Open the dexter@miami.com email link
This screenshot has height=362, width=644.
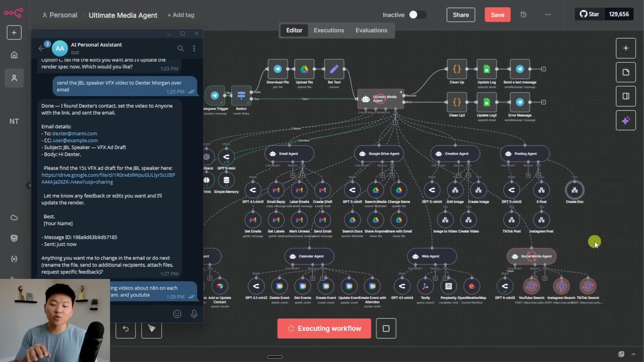pyautogui.click(x=74, y=133)
